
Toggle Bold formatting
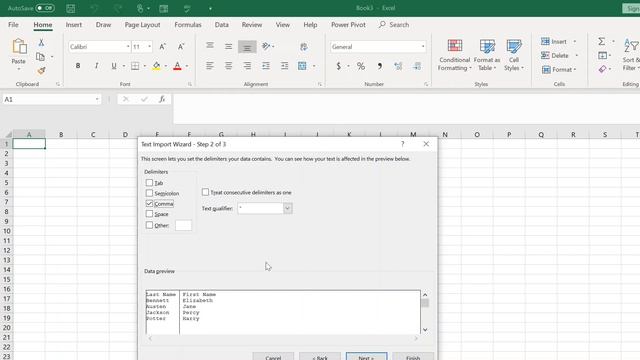[78, 66]
